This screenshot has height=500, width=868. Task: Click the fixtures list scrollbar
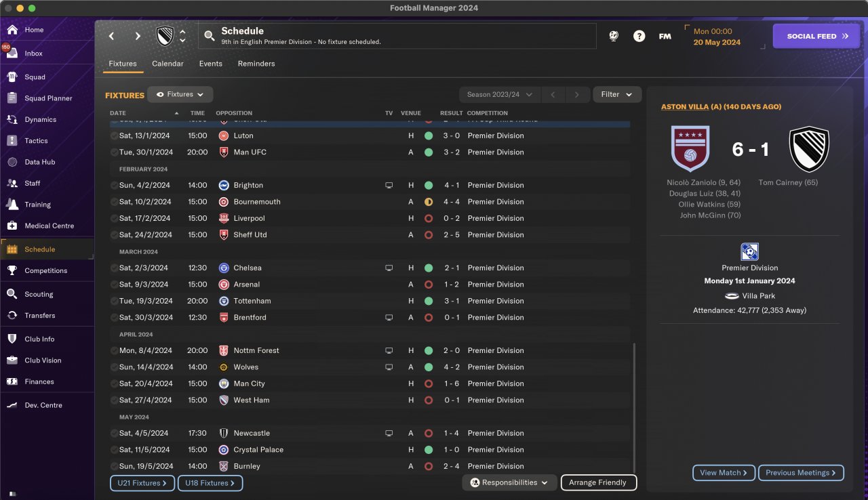(x=635, y=407)
